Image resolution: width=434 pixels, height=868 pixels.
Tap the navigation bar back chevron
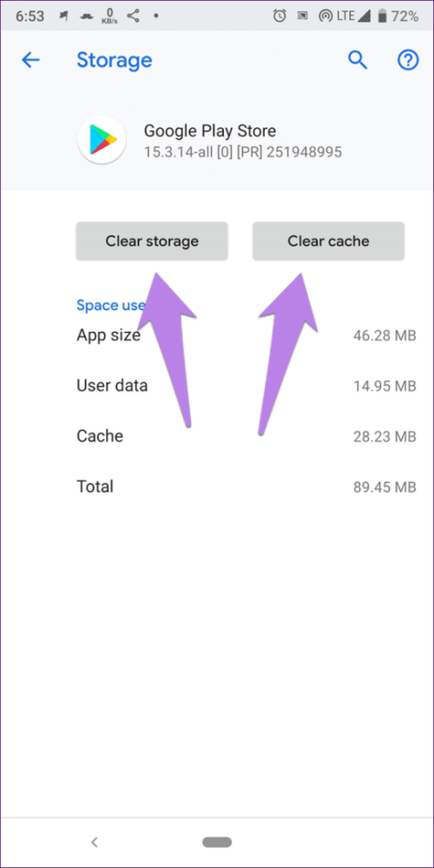[95, 843]
